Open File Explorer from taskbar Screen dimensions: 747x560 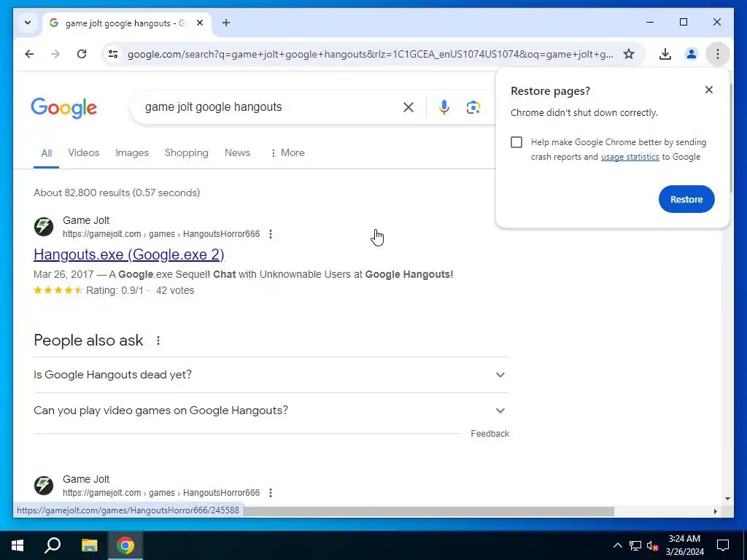point(89,545)
